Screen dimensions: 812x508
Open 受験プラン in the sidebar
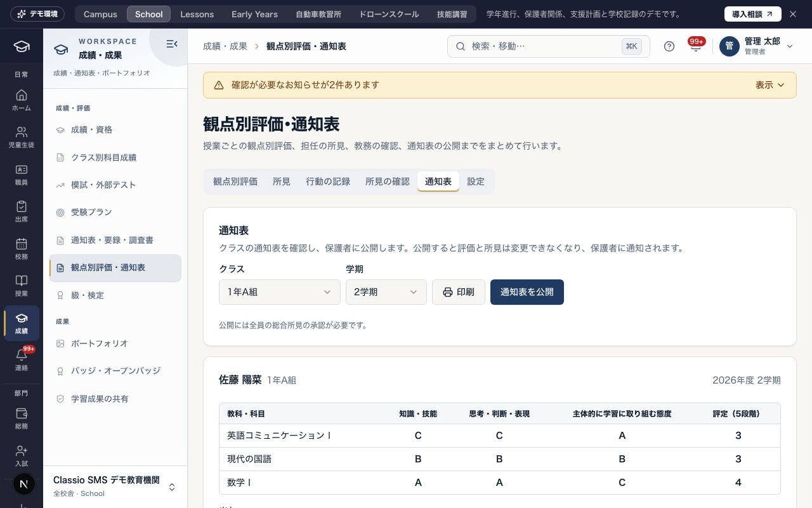point(115,212)
